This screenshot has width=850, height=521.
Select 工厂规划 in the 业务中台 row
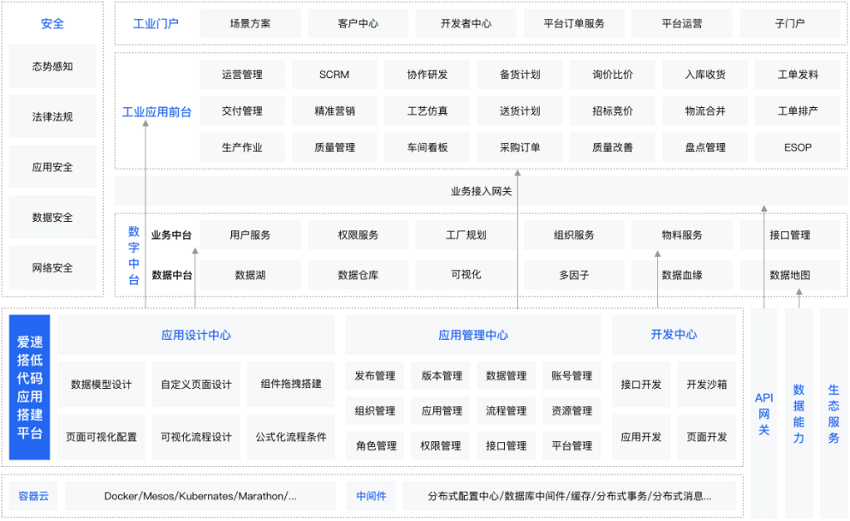point(465,235)
